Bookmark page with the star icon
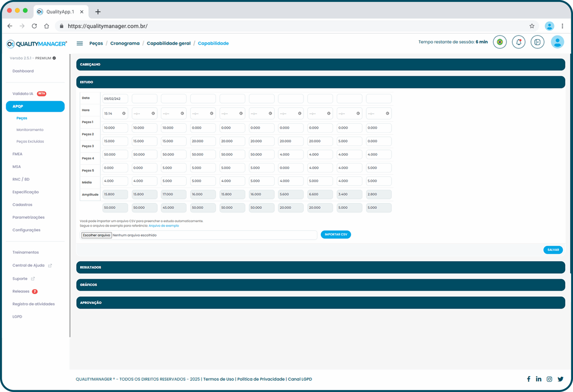573x392 pixels. point(532,26)
